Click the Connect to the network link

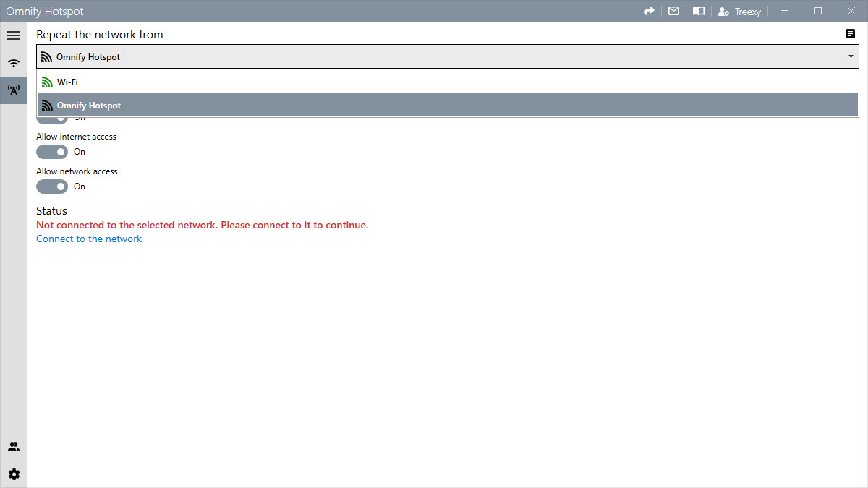[x=88, y=239]
